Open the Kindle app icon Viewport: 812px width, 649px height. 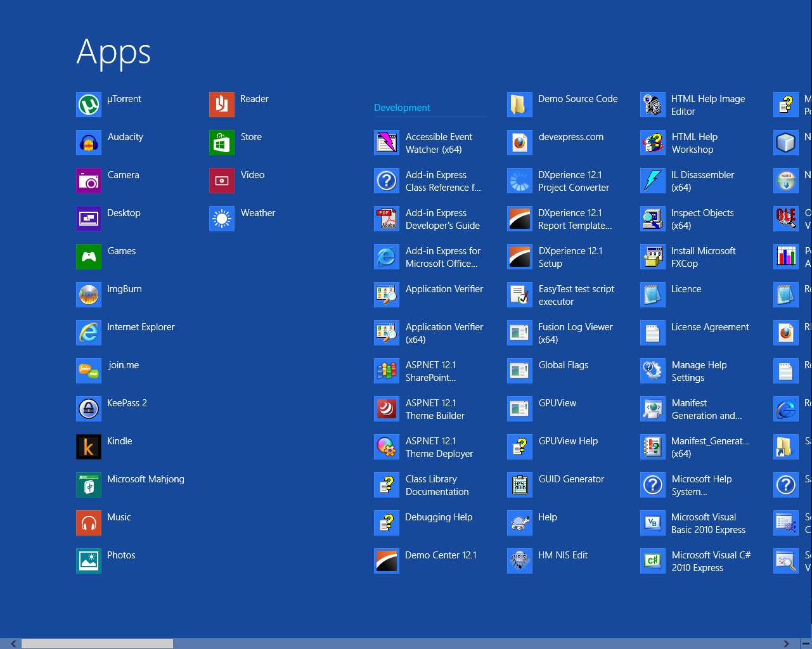(89, 447)
